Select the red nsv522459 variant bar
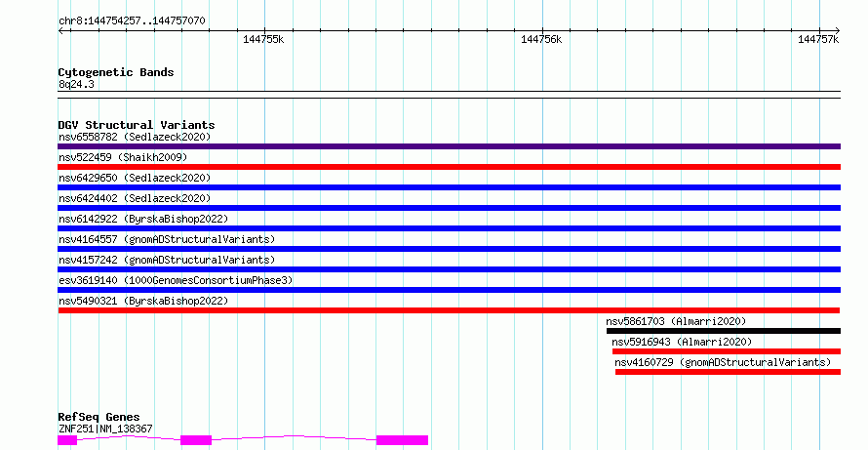The image size is (868, 450). pos(449,167)
